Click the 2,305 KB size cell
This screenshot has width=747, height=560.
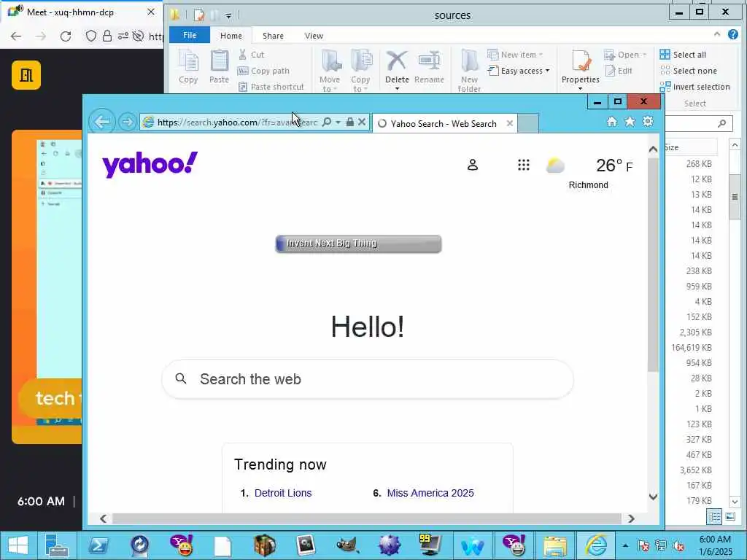695,332
